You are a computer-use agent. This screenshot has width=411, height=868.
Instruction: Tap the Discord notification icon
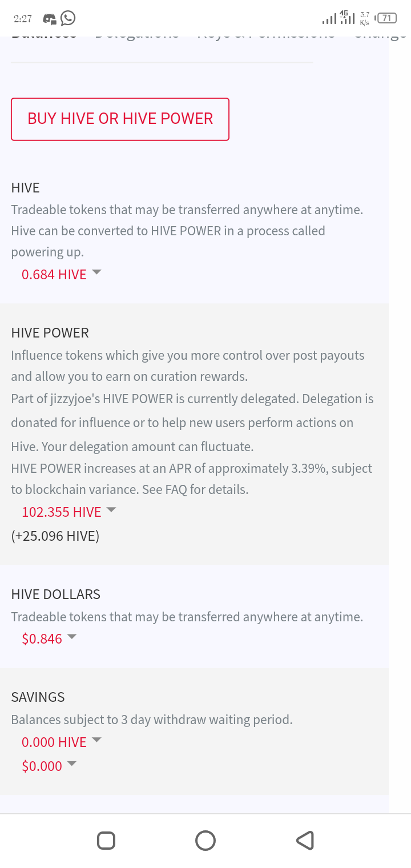coord(50,19)
